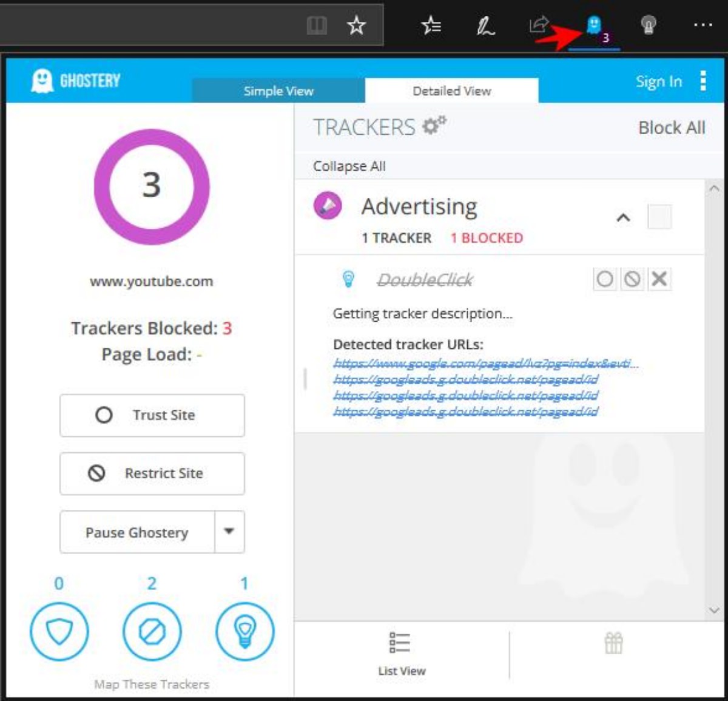Switch to the Simple View tab

point(278,91)
